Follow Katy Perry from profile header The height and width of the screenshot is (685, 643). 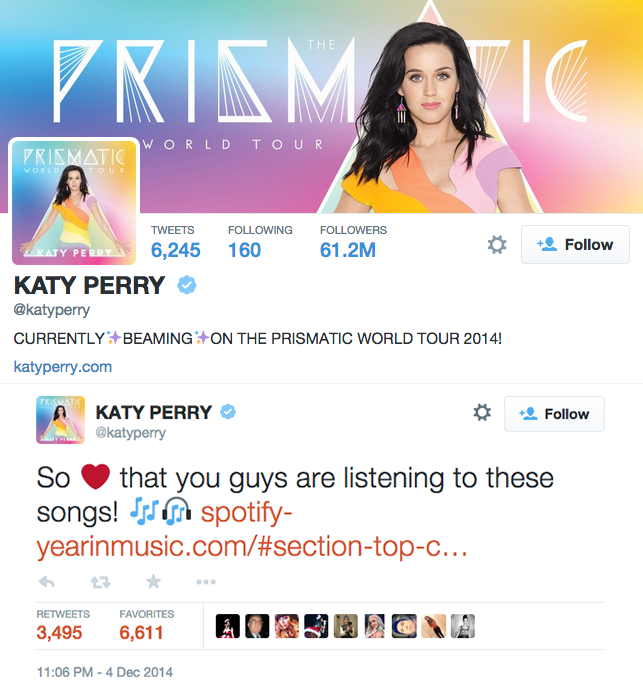pyautogui.click(x=575, y=245)
